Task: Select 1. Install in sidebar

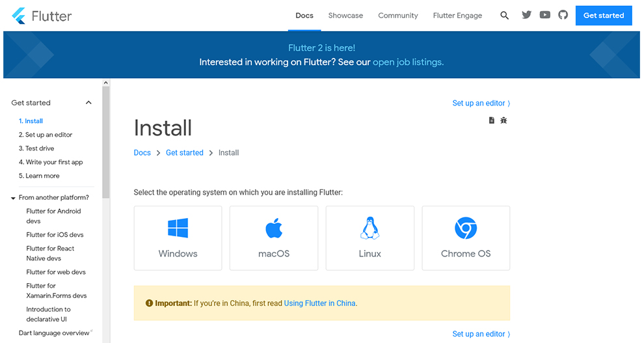Action: coord(31,121)
